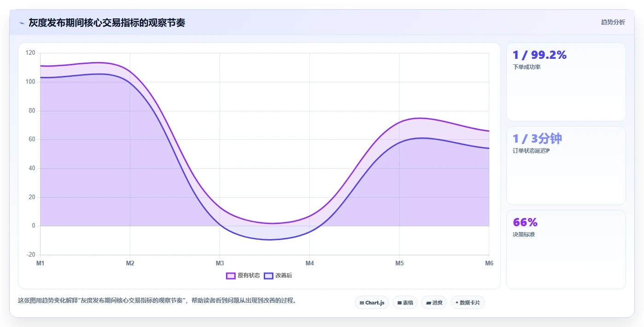
Task: Click the purple 原有状态 legend color box
Action: tap(231, 275)
